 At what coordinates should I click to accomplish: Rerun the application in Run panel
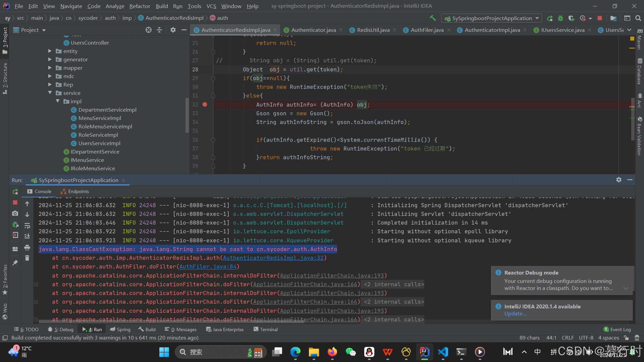point(15,192)
